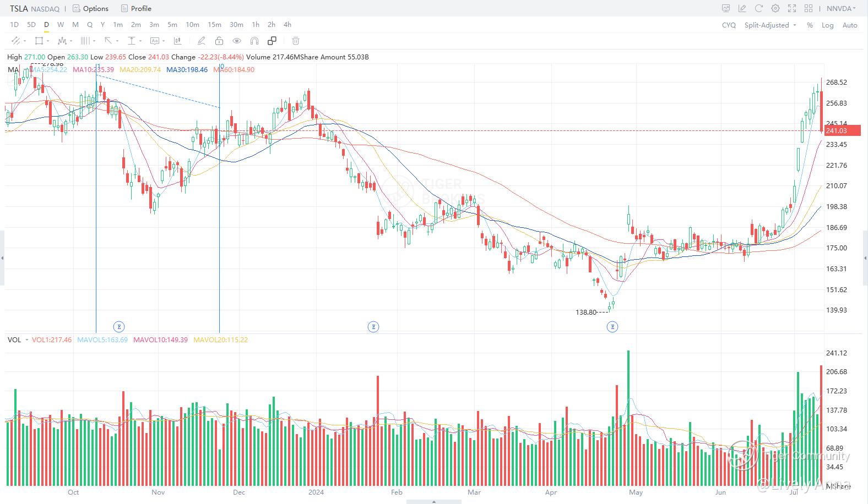
Task: Click the MA5:254.22 indicator label
Action: [x=48, y=69]
